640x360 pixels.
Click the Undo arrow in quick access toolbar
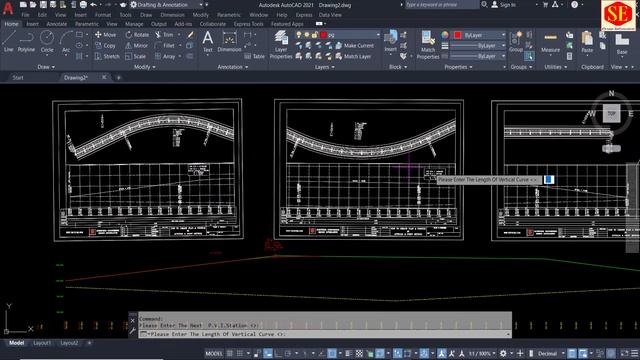click(93, 4)
